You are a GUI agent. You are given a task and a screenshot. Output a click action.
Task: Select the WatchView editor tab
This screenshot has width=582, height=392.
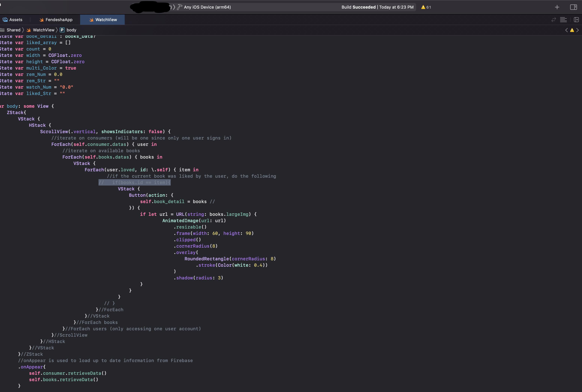(x=103, y=19)
